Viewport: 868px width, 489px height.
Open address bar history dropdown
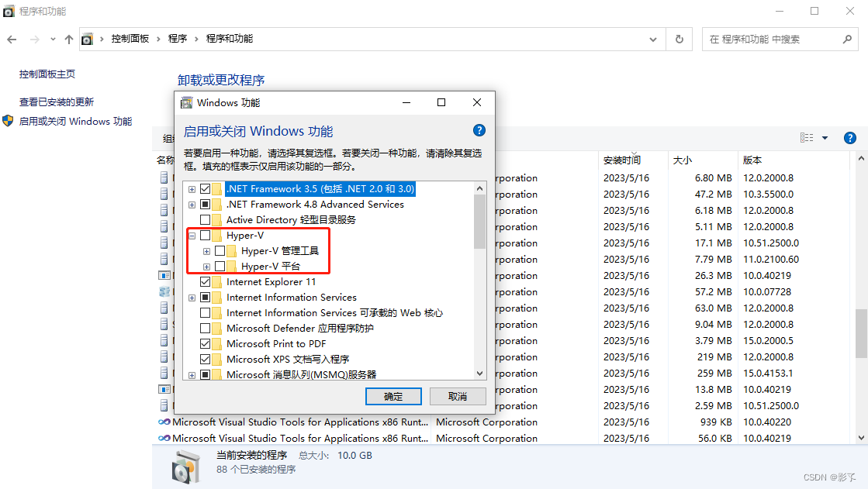(653, 40)
